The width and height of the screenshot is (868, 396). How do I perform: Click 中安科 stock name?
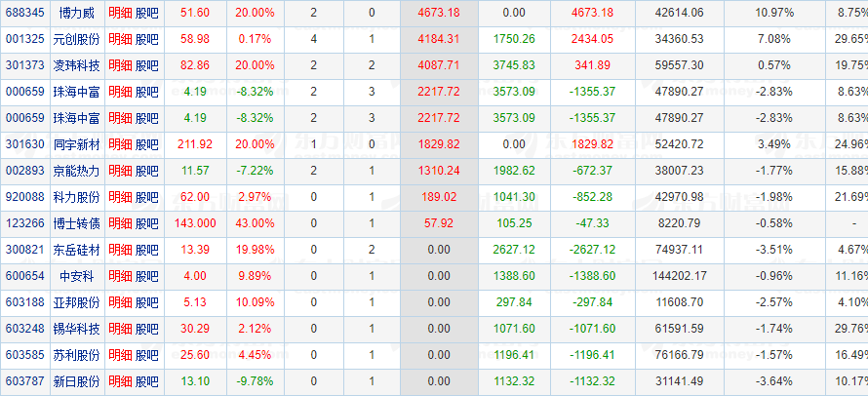[x=76, y=276]
